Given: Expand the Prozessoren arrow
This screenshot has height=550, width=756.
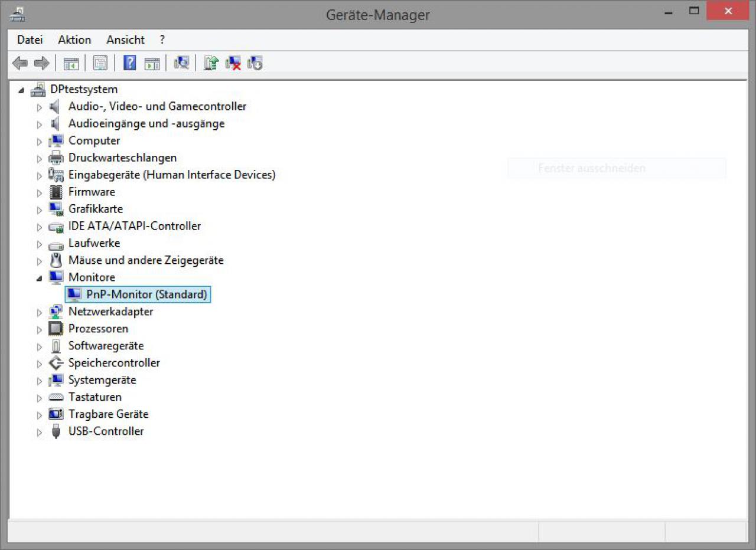Looking at the screenshot, I should click(40, 329).
